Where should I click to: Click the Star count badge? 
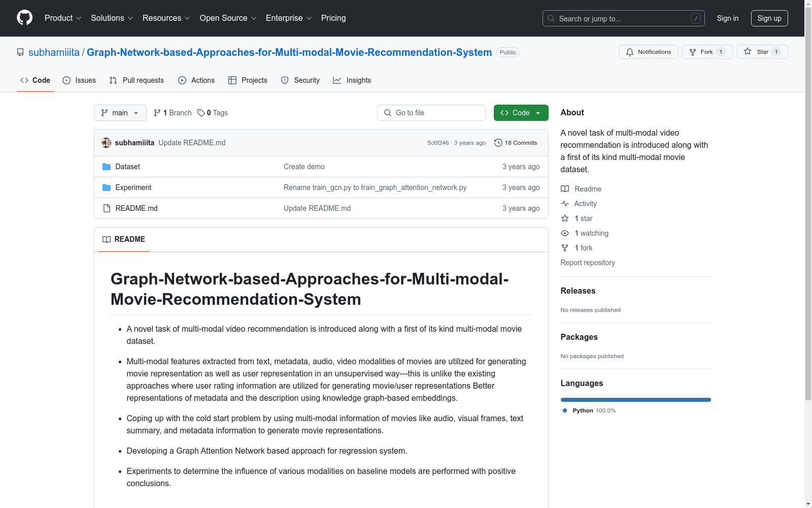coord(776,52)
